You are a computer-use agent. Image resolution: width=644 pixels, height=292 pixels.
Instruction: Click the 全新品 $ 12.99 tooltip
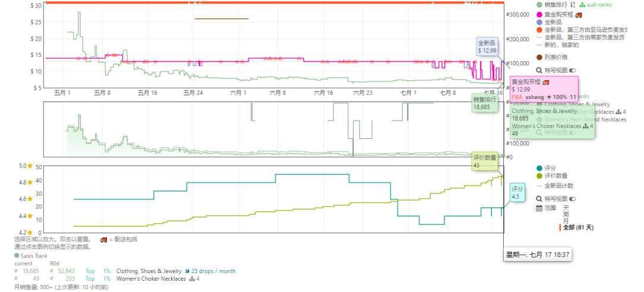[x=487, y=47]
